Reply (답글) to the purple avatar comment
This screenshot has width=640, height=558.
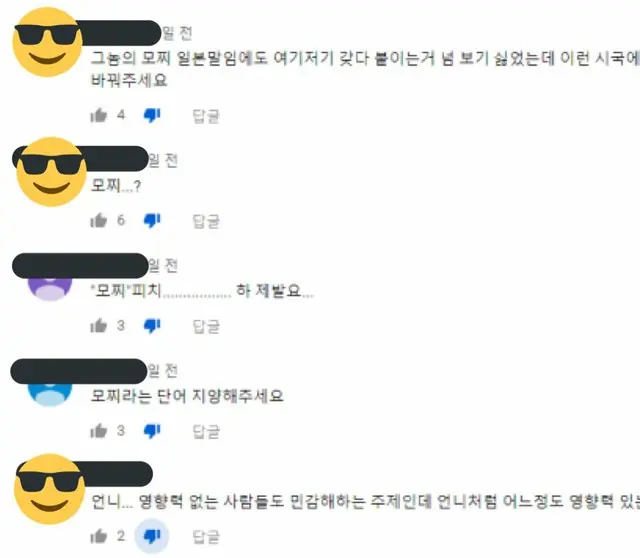pyautogui.click(x=206, y=327)
